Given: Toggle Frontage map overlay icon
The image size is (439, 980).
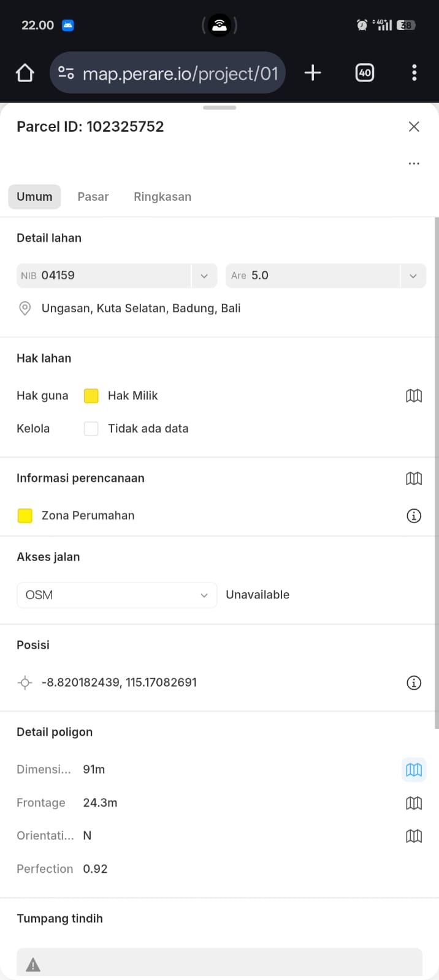Looking at the screenshot, I should click(x=414, y=803).
